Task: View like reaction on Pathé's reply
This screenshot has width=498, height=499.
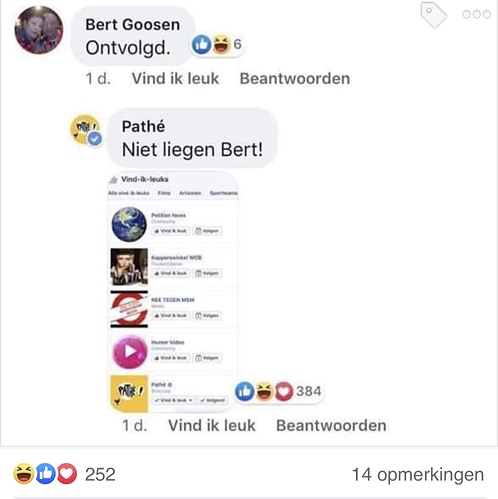Action: point(245,391)
